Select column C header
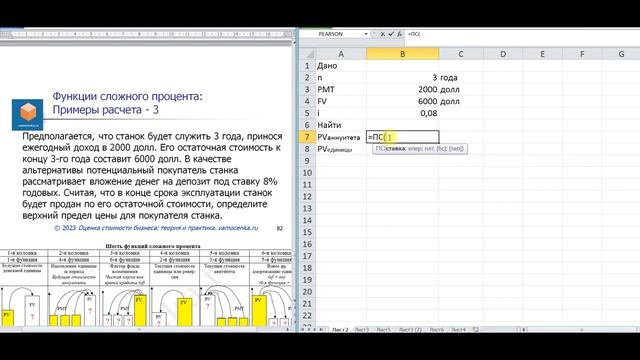Viewport: 640px width, 360px height. point(461,54)
